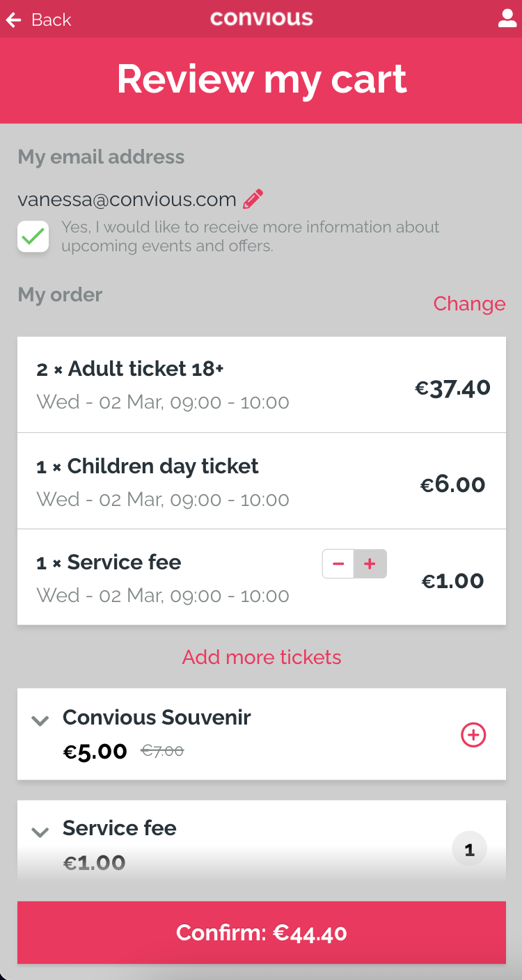Decrease Service fee quantity with minus button
The width and height of the screenshot is (522, 980).
pyautogui.click(x=338, y=564)
